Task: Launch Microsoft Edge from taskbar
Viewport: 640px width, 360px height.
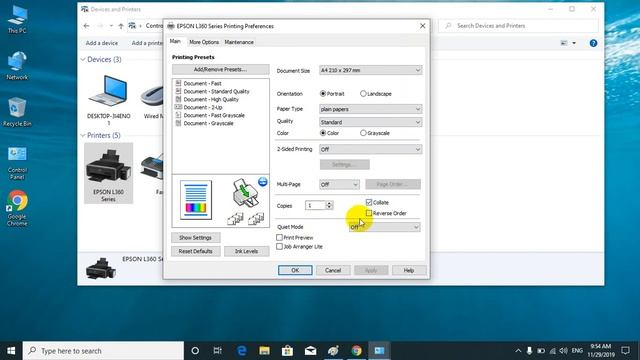Action: click(242, 351)
